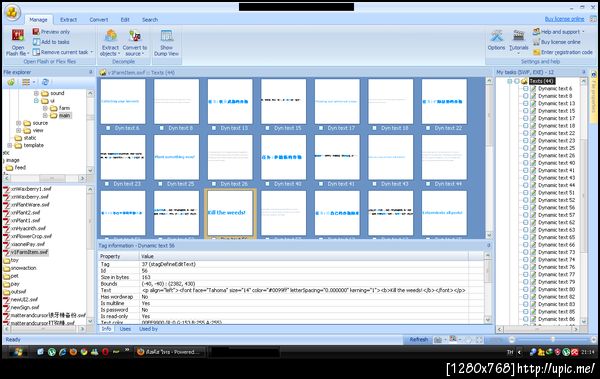
Task: Click the Preview only icon
Action: pyautogui.click(x=36, y=31)
